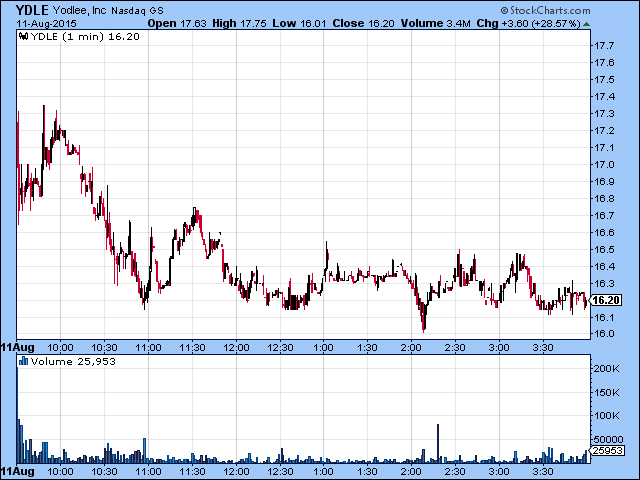Click the 100K volume axis label

pyautogui.click(x=607, y=416)
